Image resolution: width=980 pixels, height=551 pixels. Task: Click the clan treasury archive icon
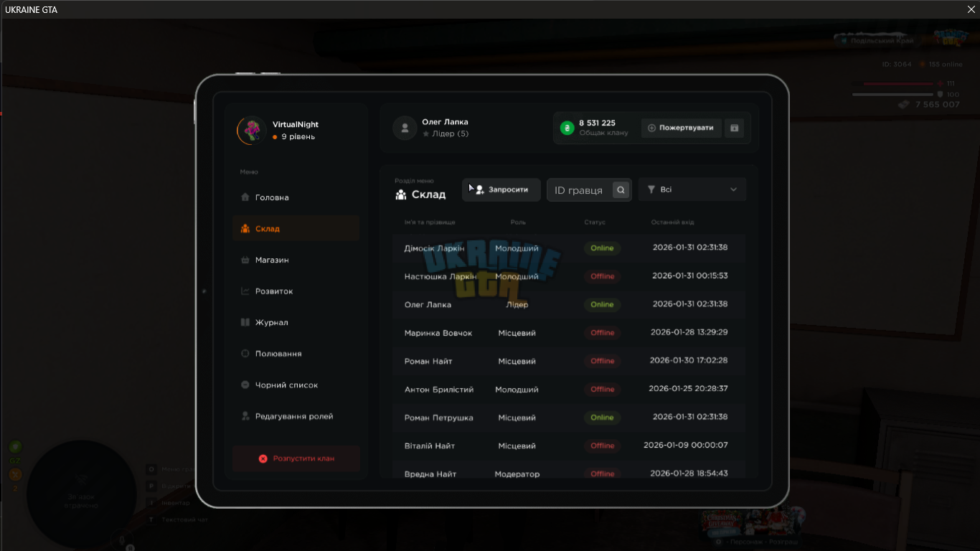click(734, 128)
